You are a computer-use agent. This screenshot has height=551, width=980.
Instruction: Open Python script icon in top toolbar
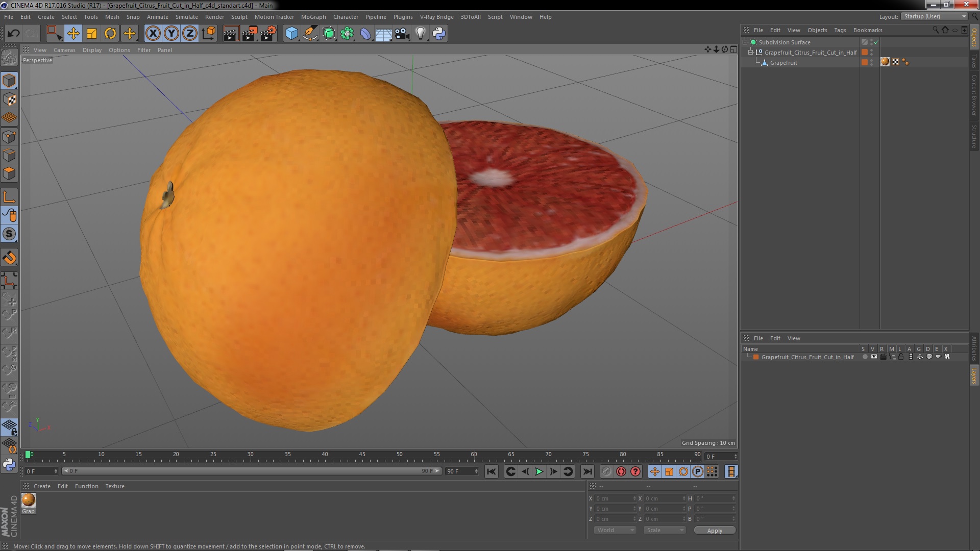(x=439, y=34)
